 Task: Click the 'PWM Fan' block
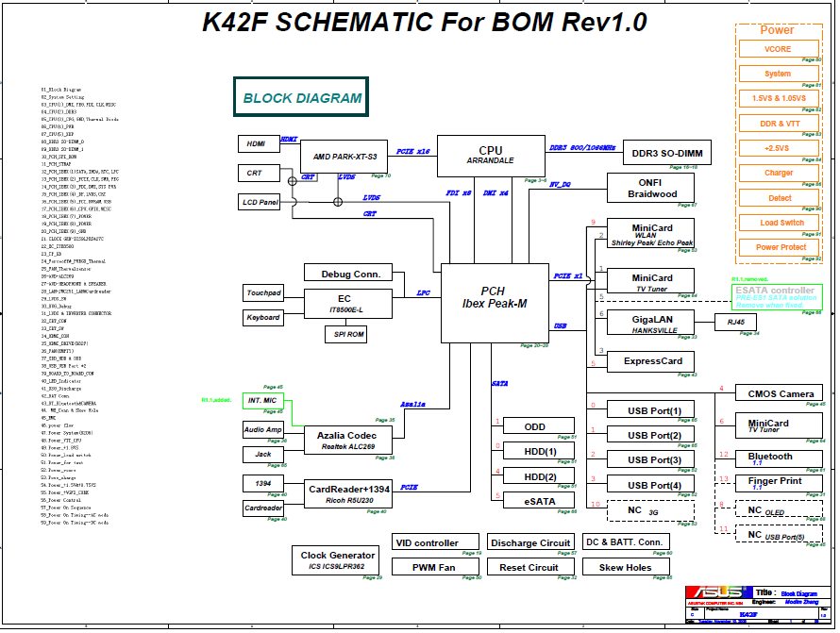tap(435, 567)
